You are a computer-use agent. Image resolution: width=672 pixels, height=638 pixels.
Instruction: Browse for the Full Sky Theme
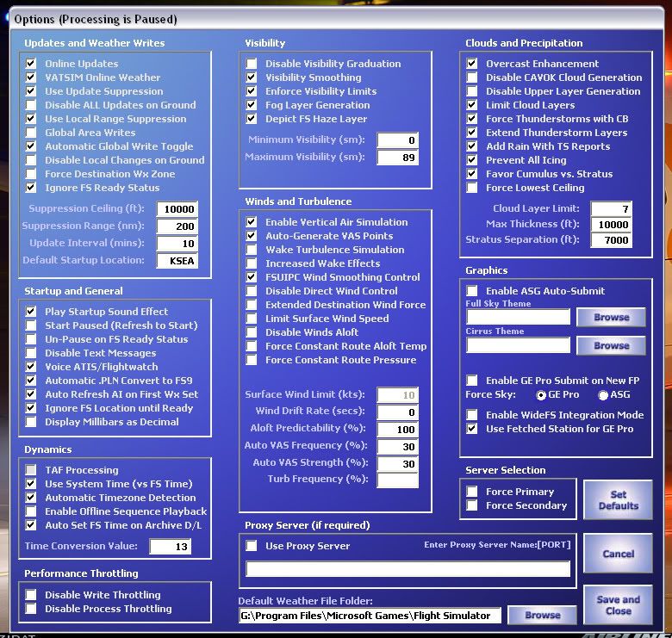pos(611,317)
